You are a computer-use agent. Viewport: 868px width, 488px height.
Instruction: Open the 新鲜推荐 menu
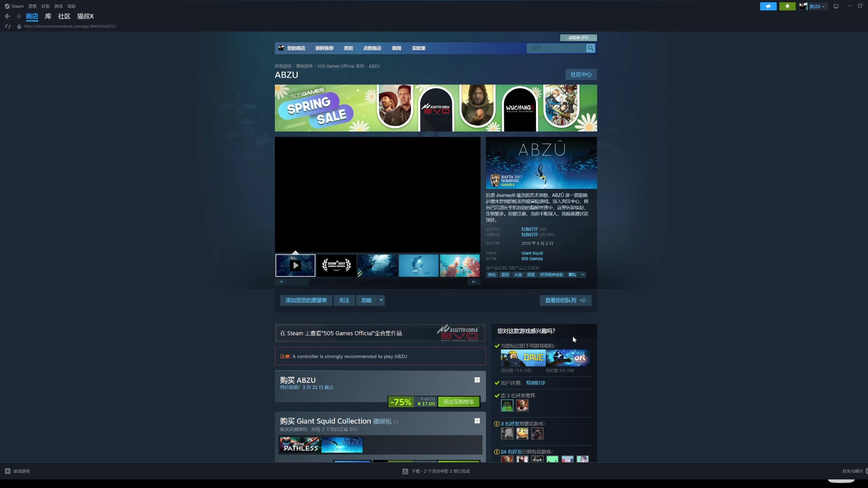[x=325, y=48]
